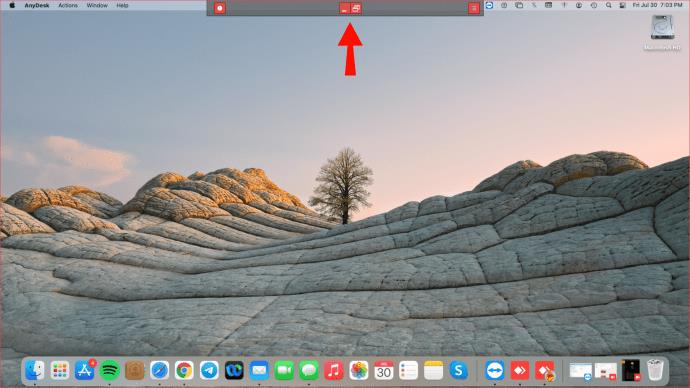Click the date and time in the menu bar
Image resolution: width=690 pixels, height=388 pixels.
pyautogui.click(x=657, y=5)
